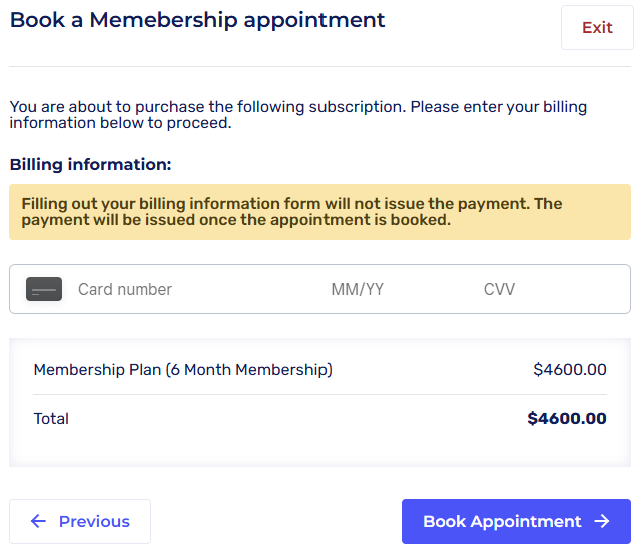The image size is (644, 554).
Task: Click the Exit button
Action: (597, 27)
